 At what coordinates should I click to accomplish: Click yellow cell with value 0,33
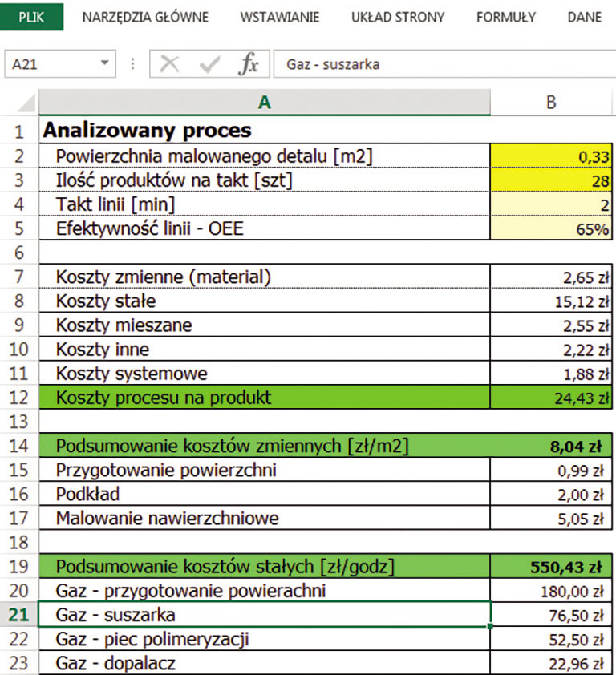tap(552, 156)
